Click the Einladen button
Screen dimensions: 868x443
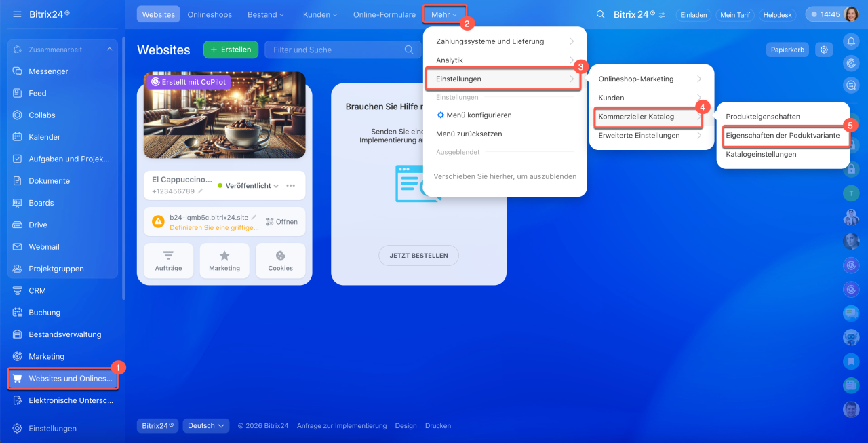tap(694, 15)
